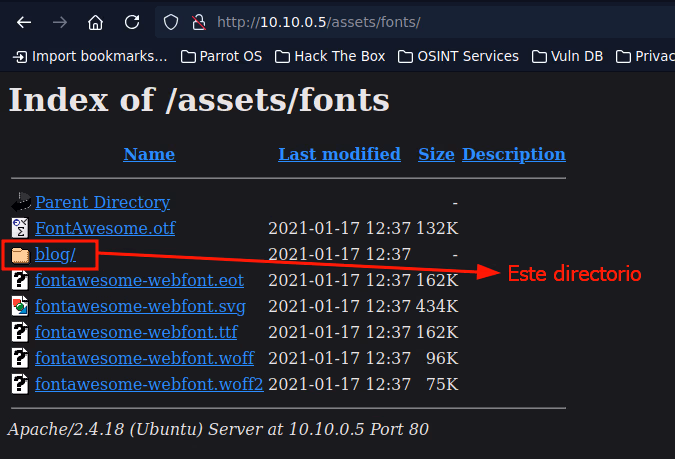Open the fontawesome-webfont.ttf link
Viewport: 675px width, 459px height.
tap(136, 332)
